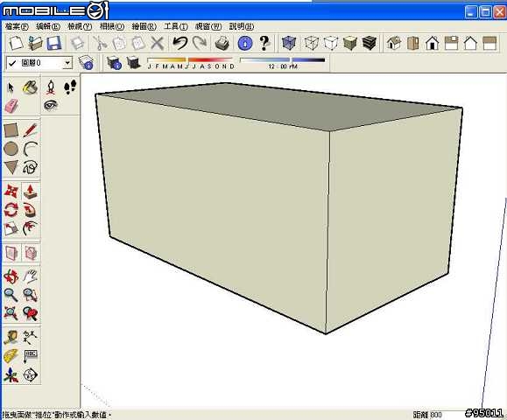Select the Tape Measure tool
The image size is (507, 420).
(11, 338)
